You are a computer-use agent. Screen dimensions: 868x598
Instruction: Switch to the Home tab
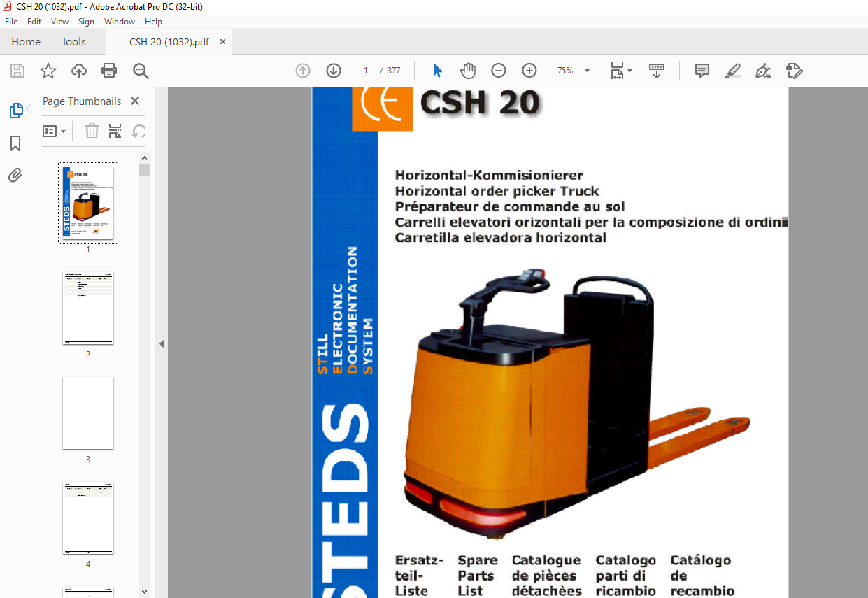[26, 42]
